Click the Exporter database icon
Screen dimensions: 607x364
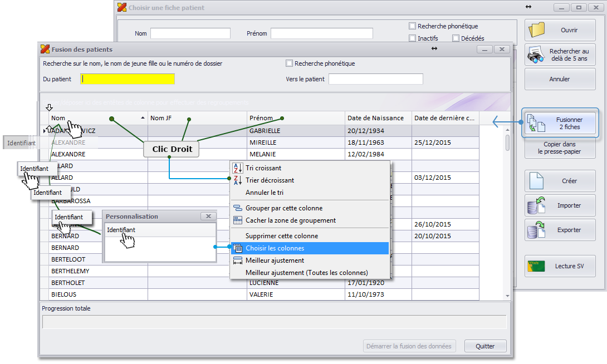point(536,230)
